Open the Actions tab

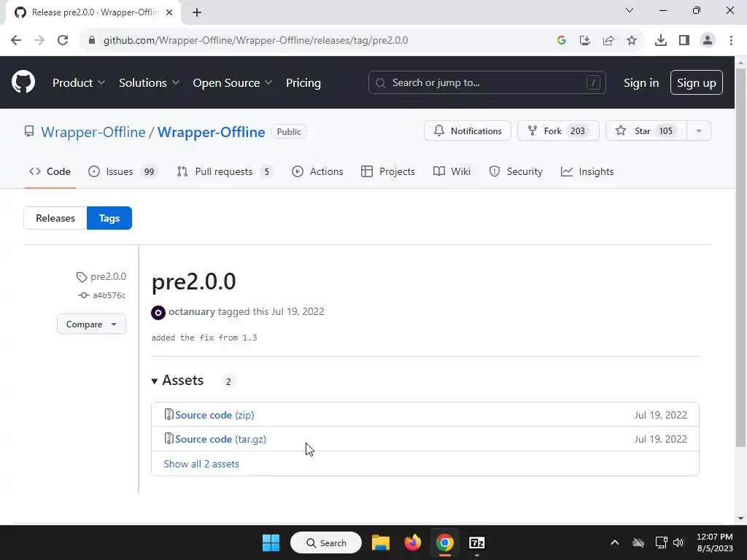point(317,171)
